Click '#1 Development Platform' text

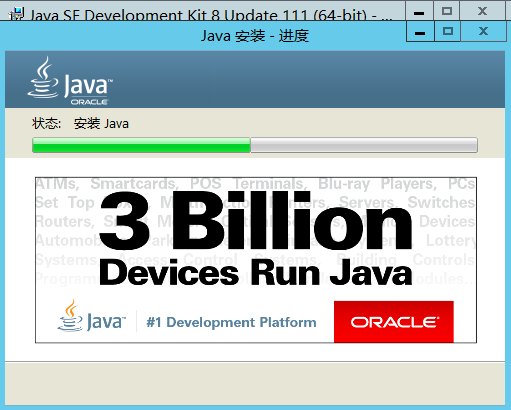pos(231,322)
